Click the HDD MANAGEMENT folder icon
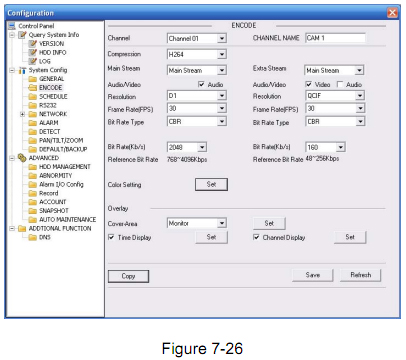Image resolution: width=406 pixels, height=360 pixels. coord(33,167)
